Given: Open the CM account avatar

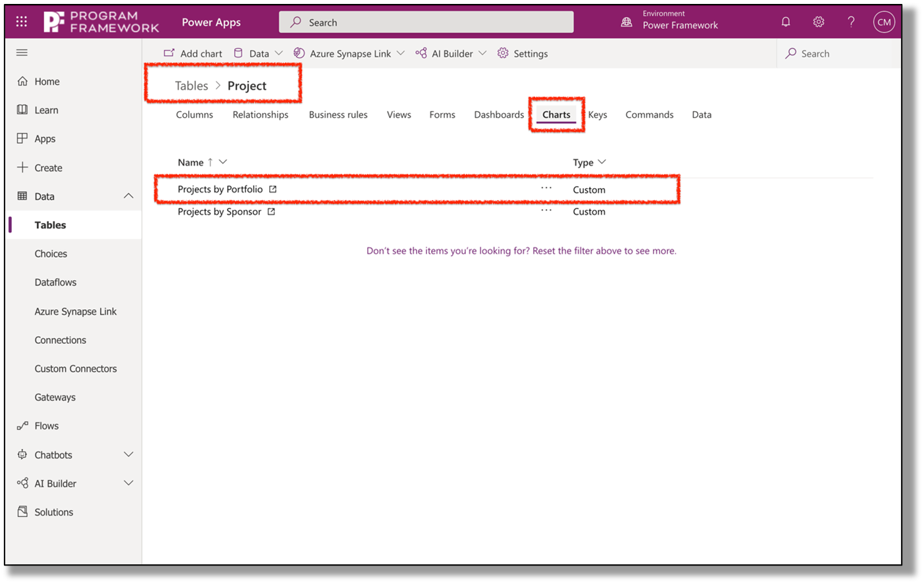Looking at the screenshot, I should [884, 22].
